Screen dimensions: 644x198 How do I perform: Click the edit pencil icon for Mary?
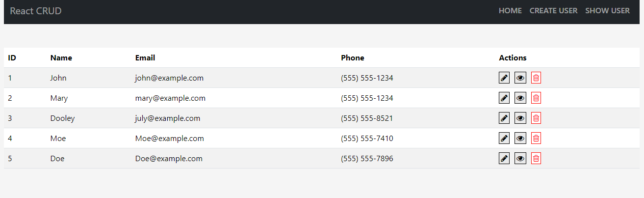pos(504,98)
